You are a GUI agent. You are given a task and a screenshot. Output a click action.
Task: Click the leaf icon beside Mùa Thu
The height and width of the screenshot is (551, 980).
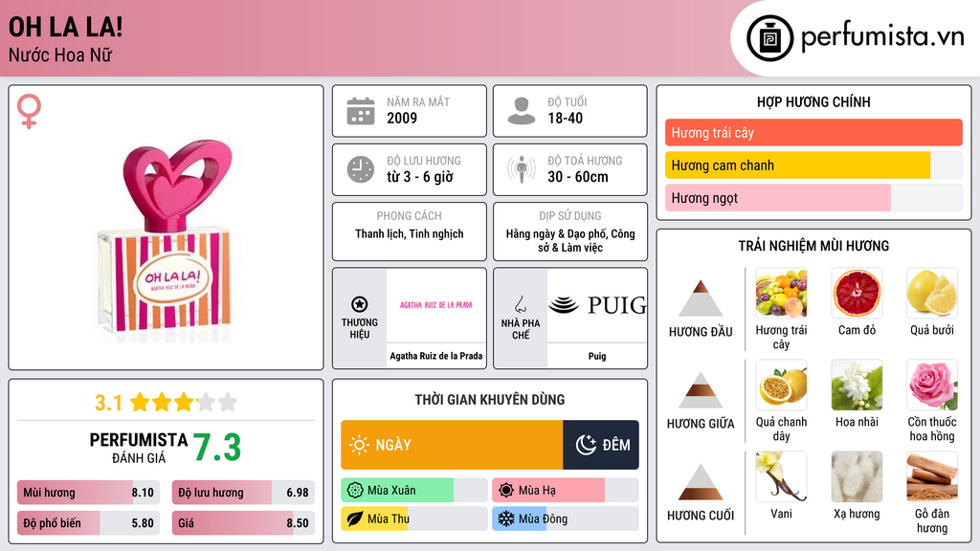click(355, 518)
